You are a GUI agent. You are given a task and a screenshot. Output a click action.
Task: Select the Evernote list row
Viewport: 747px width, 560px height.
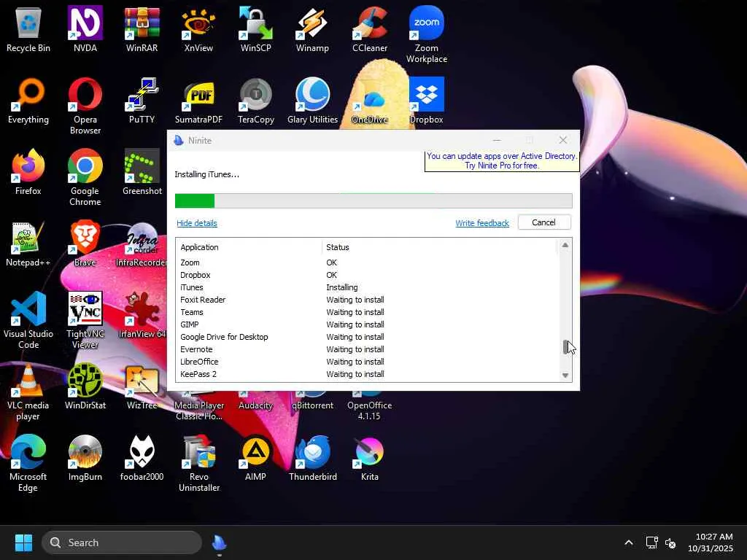(x=367, y=349)
